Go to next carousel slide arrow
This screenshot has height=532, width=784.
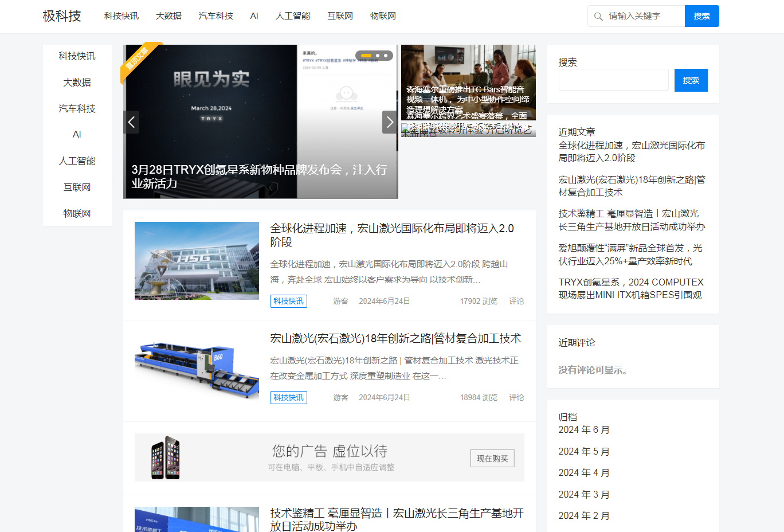390,122
